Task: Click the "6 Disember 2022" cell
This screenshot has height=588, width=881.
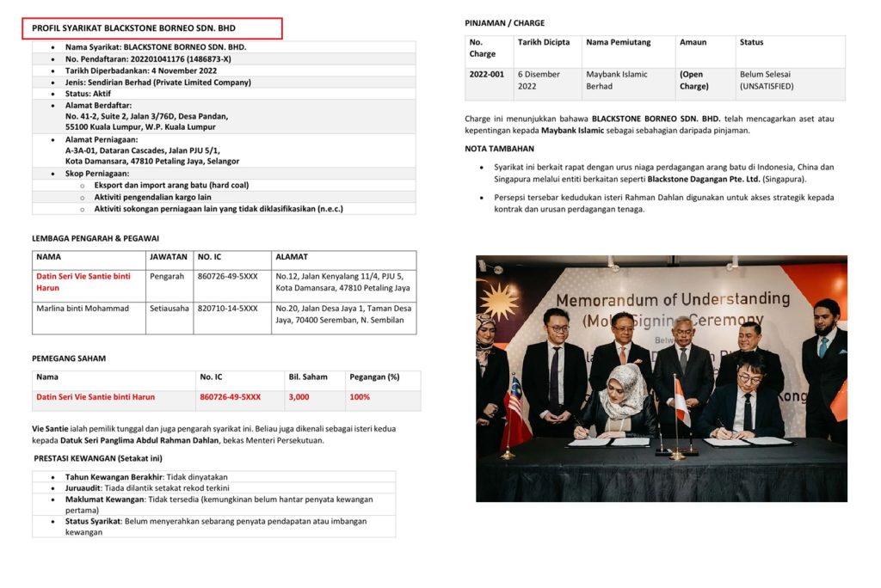Action: [539, 80]
